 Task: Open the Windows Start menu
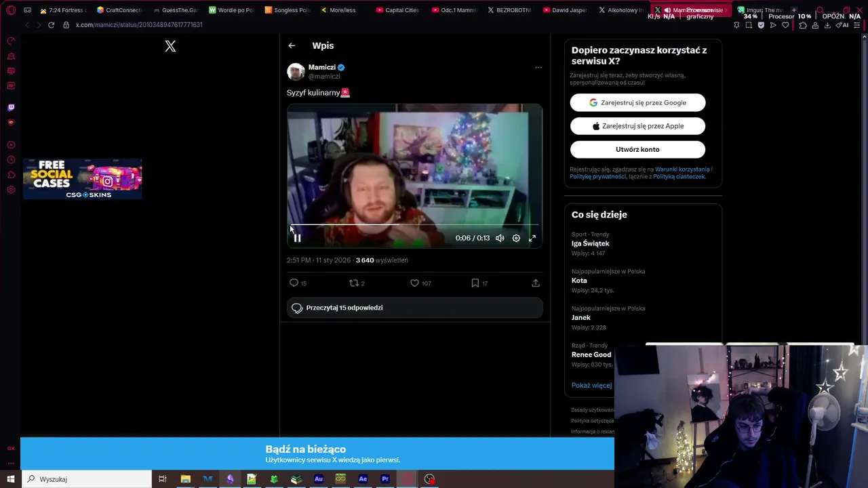pos(11,479)
